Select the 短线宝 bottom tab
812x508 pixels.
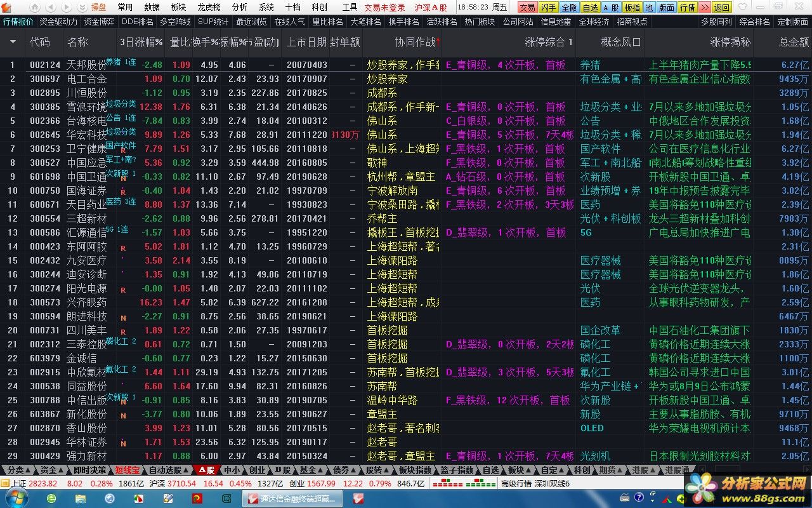tap(128, 470)
